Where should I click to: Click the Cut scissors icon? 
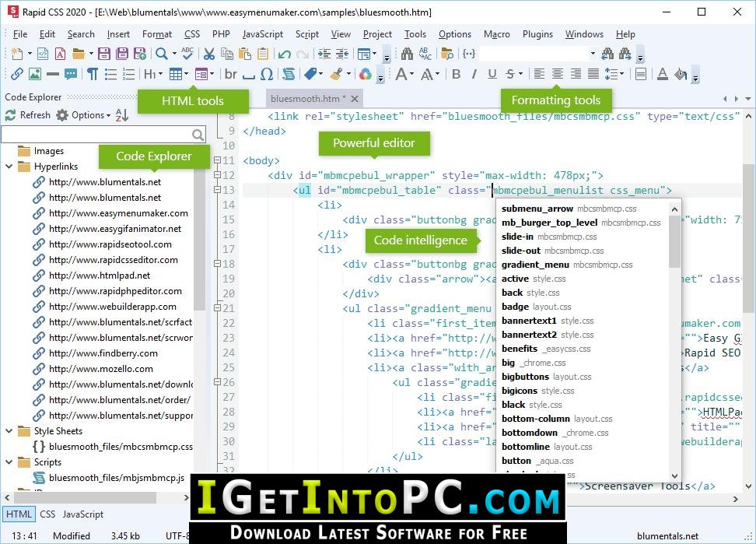pos(208,54)
